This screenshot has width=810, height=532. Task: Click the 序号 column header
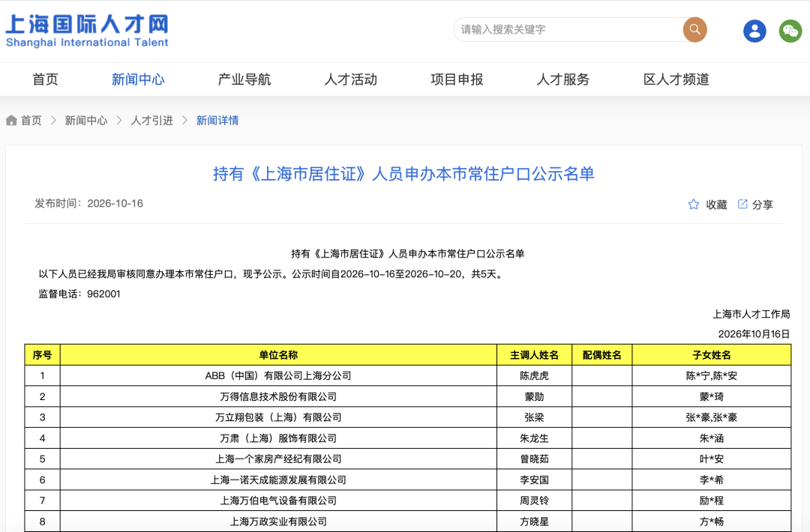click(42, 355)
